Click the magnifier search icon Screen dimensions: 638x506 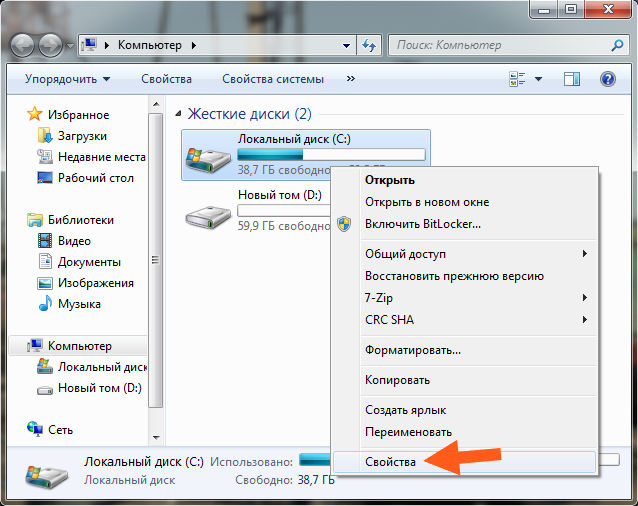point(617,45)
